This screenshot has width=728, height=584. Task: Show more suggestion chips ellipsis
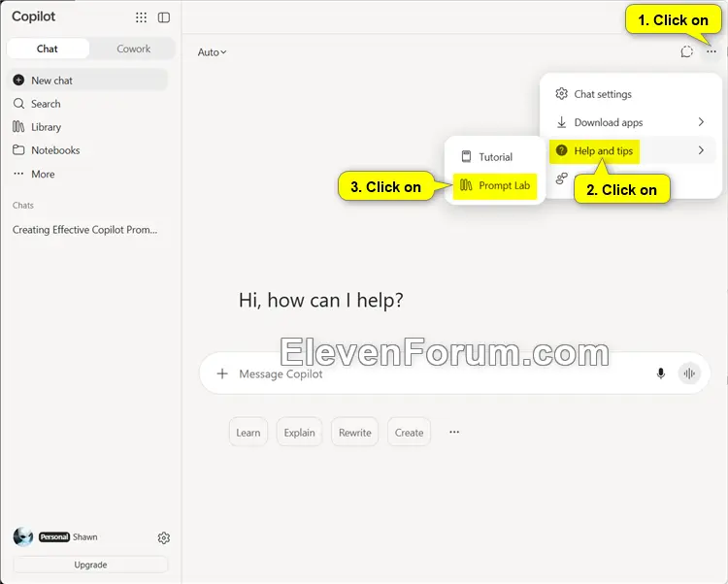pyautogui.click(x=454, y=432)
